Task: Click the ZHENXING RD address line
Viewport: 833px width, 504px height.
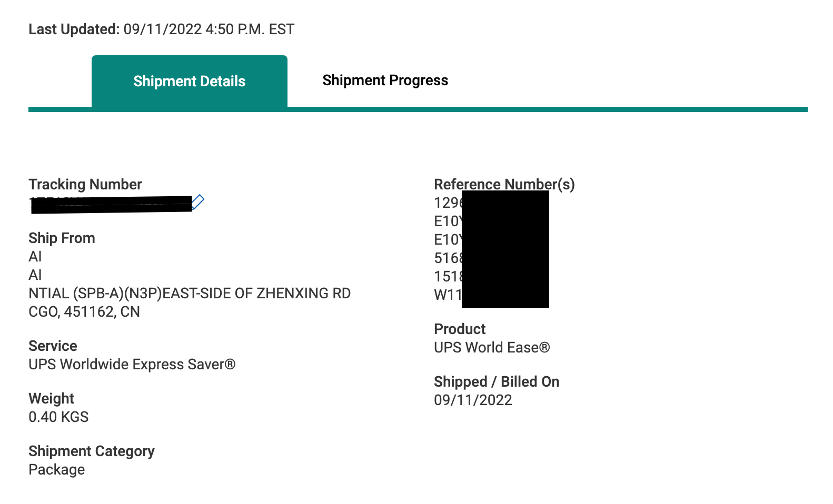Action: (190, 294)
